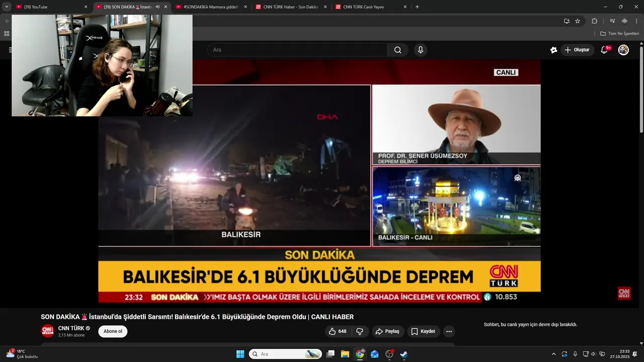
Task: Click the sparkle icon beside Oluştur
Action: pos(553,50)
